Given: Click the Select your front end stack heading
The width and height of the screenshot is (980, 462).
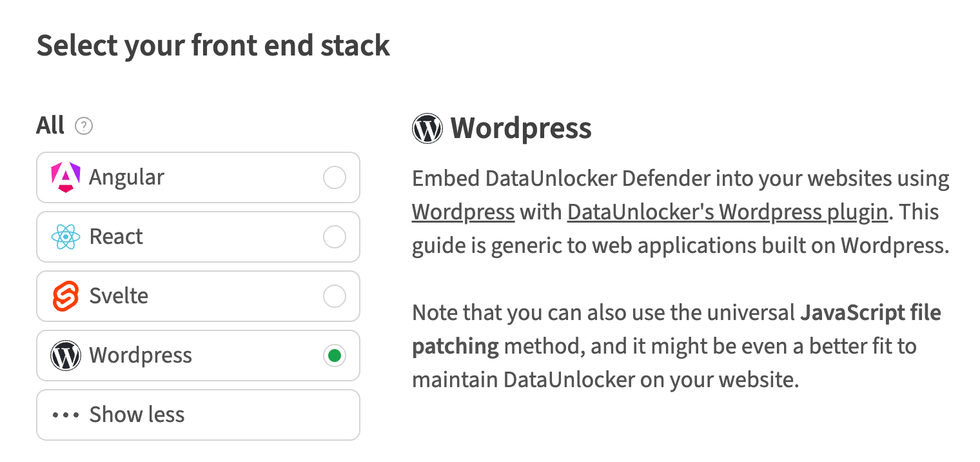Looking at the screenshot, I should (x=213, y=45).
